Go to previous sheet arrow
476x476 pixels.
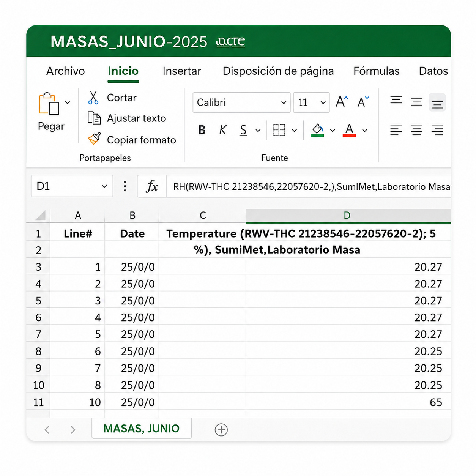[x=47, y=430]
